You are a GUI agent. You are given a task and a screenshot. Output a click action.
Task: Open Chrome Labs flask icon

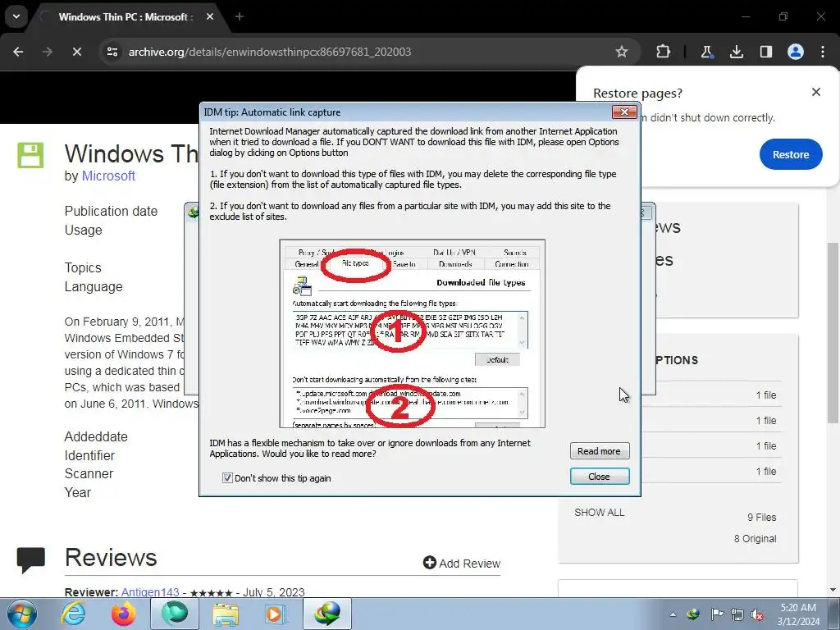[706, 52]
